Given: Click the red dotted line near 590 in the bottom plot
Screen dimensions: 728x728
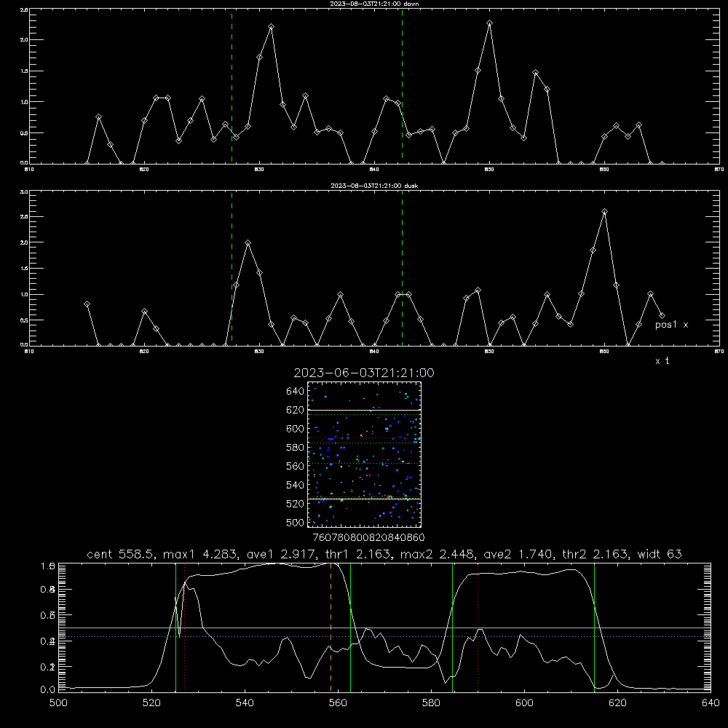Looking at the screenshot, I should tap(478, 627).
